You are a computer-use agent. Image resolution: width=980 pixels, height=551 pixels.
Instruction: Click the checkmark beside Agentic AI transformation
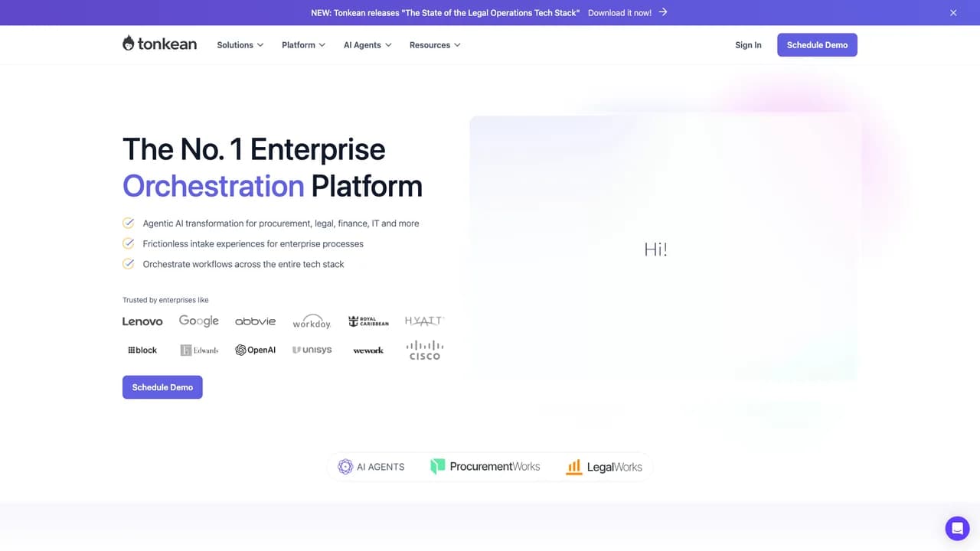(129, 223)
